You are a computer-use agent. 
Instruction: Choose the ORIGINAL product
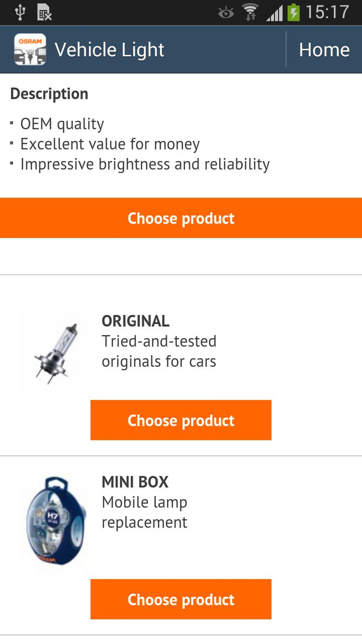coord(181,420)
